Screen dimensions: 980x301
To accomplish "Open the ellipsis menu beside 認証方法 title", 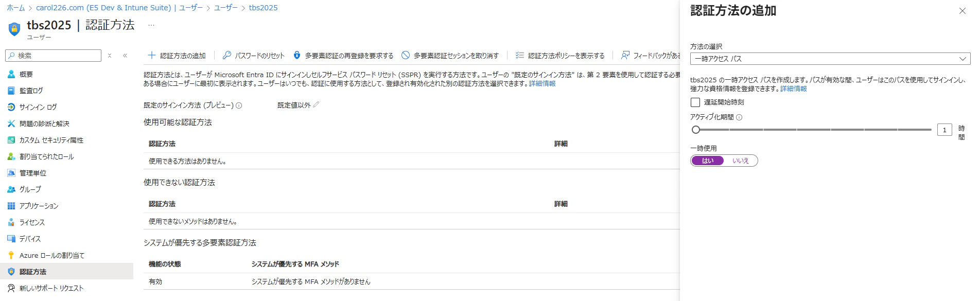I will pos(151,25).
